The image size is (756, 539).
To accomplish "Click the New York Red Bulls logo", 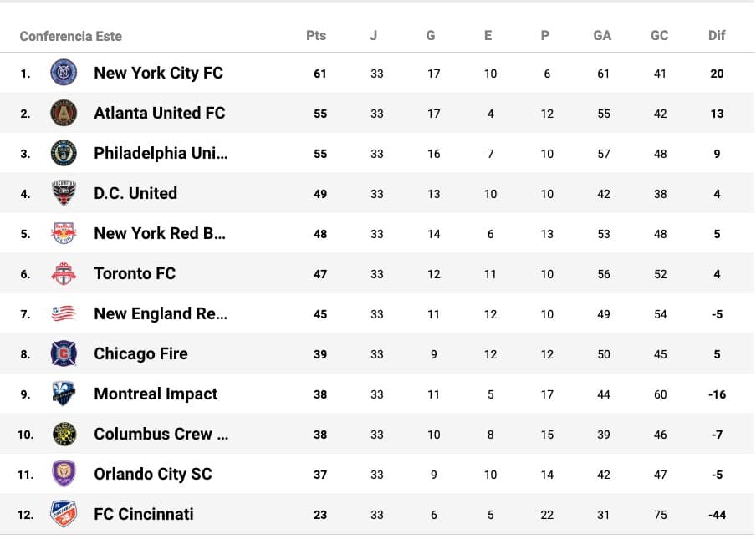I will coord(64,233).
